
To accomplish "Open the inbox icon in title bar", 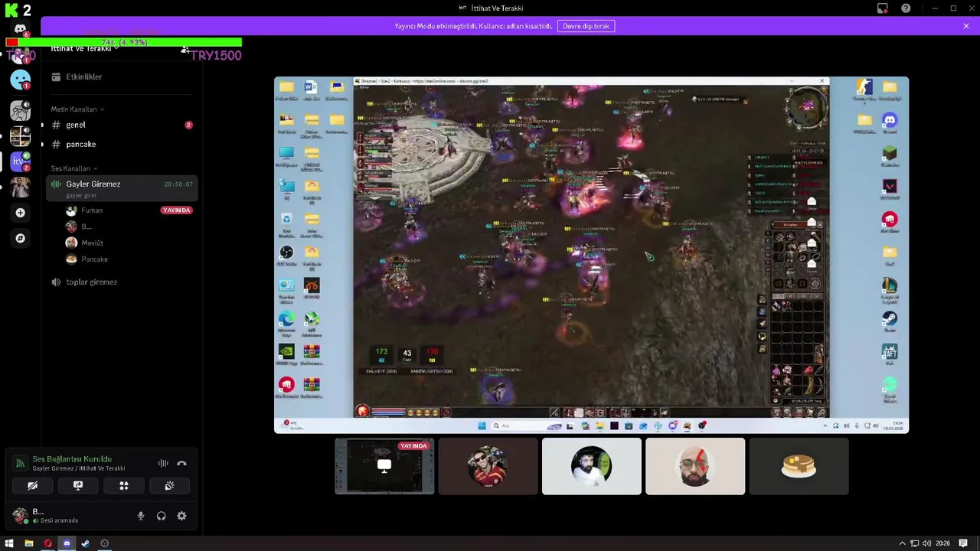I will click(883, 8).
